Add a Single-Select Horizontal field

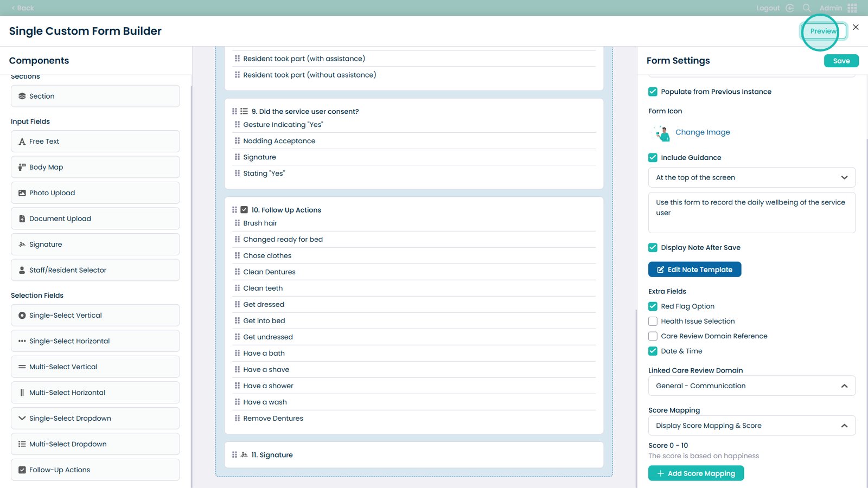pos(95,341)
